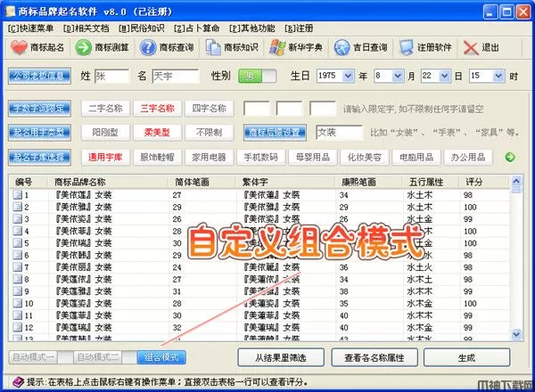This screenshot has width=535, height=392.
Task: Select 通用字库 character library
Action: pyautogui.click(x=105, y=157)
